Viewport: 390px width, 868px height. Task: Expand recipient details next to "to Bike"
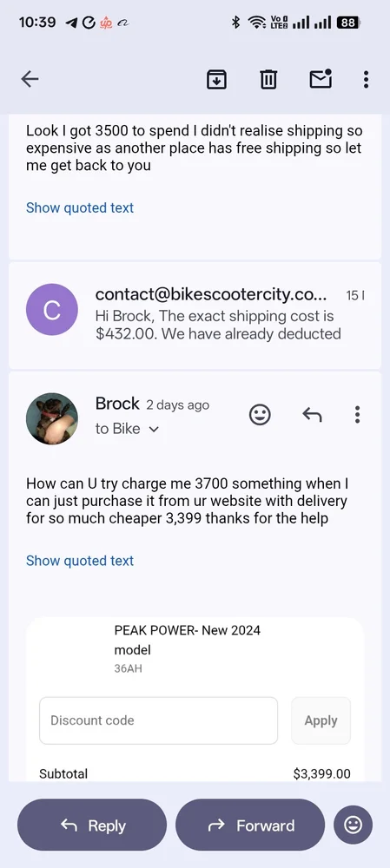[x=154, y=429]
